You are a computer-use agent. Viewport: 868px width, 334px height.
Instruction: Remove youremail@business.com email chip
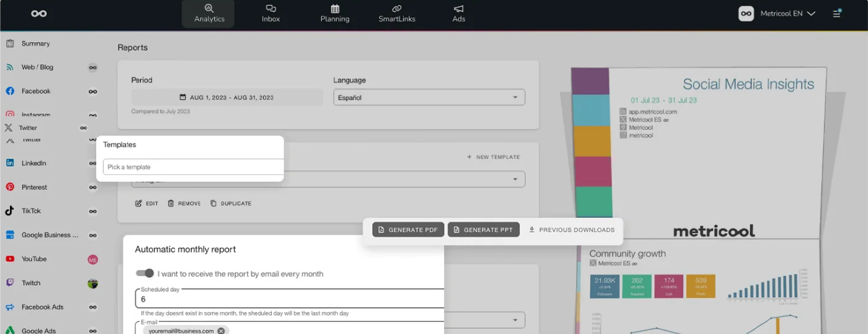pyautogui.click(x=221, y=331)
